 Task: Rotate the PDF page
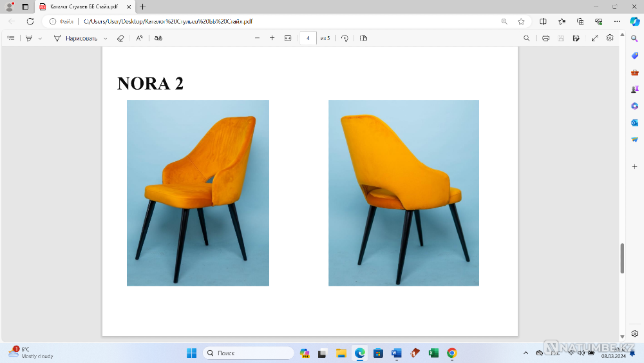(x=345, y=38)
